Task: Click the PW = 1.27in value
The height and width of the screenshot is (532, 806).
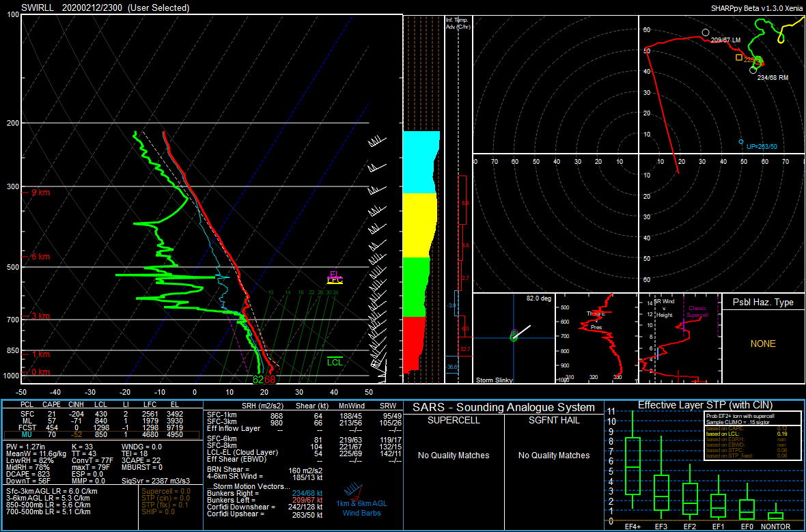Action: [x=27, y=447]
